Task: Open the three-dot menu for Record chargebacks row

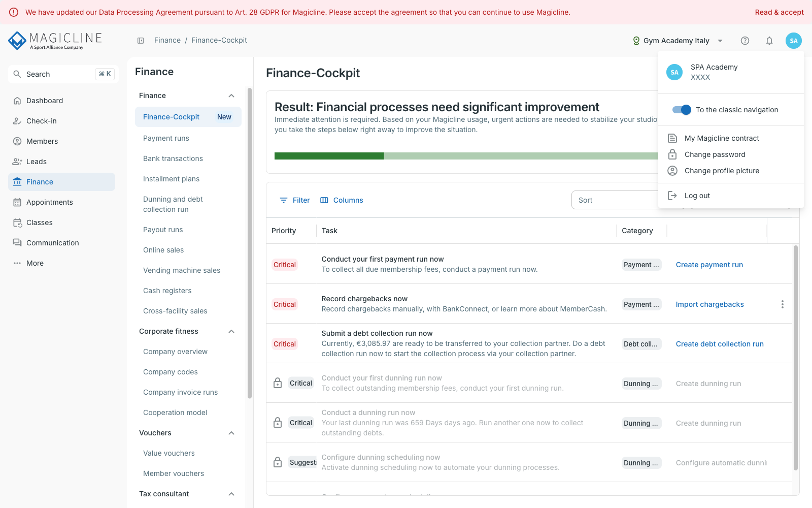Action: [783, 304]
